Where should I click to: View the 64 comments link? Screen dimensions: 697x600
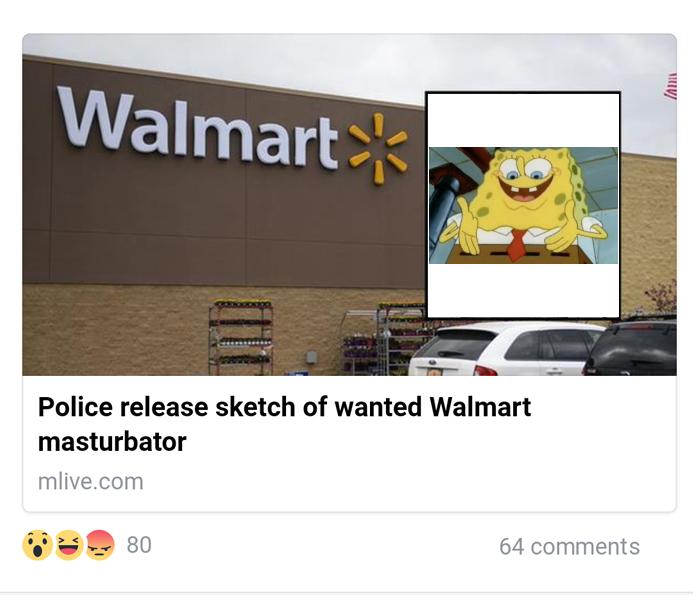pos(569,546)
